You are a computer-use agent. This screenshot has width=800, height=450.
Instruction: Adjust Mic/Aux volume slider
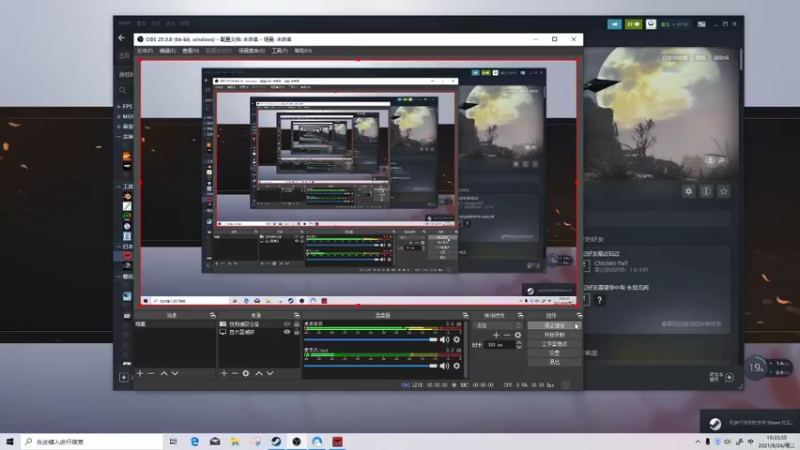pos(371,365)
